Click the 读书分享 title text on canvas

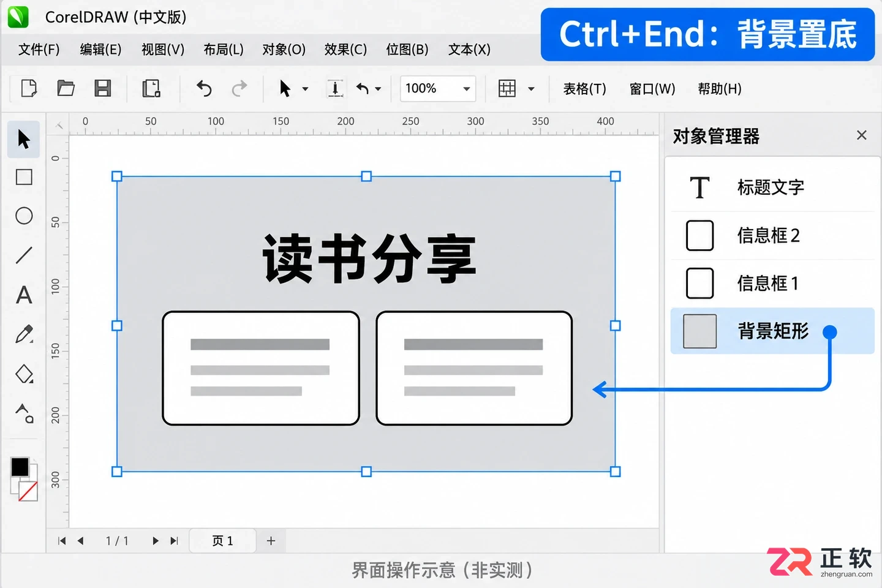click(x=369, y=259)
